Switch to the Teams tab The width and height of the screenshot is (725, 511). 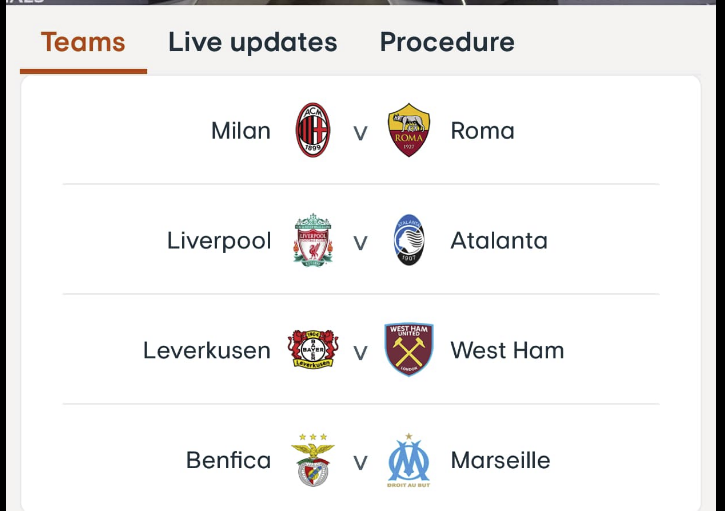(83, 42)
